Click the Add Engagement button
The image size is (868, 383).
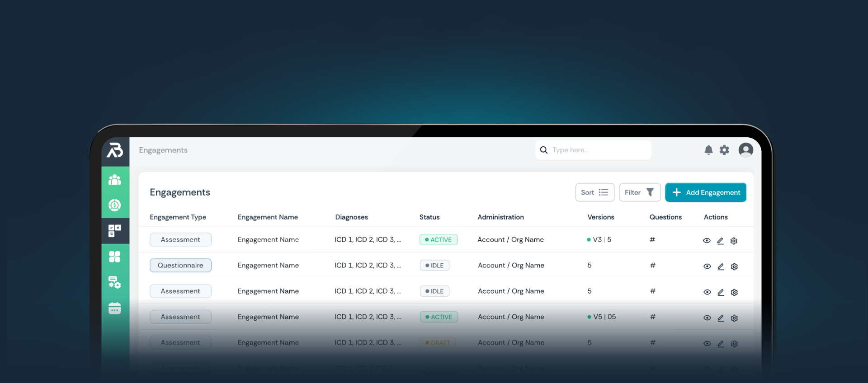point(706,192)
